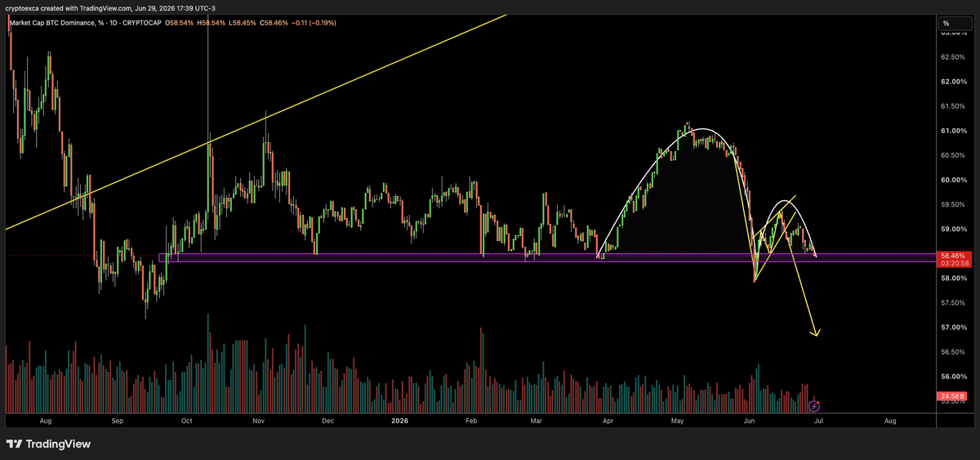Click the 57.00% price axis label
This screenshot has width=980, height=460.
953,327
